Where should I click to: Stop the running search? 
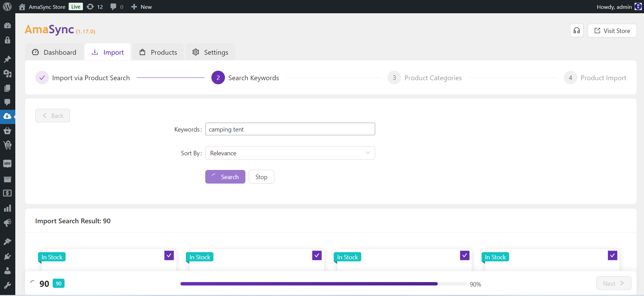coord(261,177)
